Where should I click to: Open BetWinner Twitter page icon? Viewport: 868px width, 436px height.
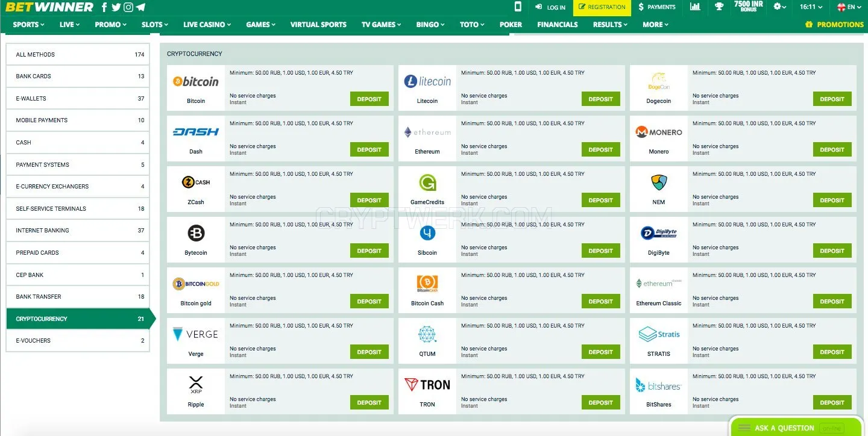116,7
